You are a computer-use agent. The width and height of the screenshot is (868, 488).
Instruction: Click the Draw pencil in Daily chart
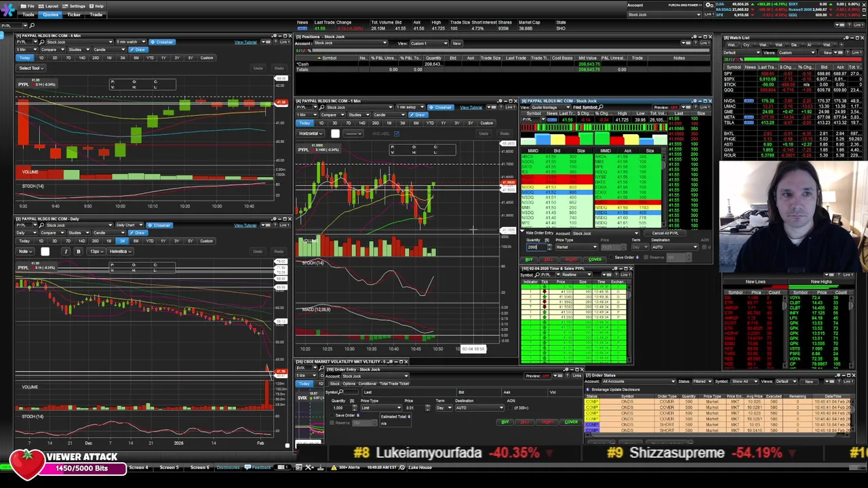138,232
